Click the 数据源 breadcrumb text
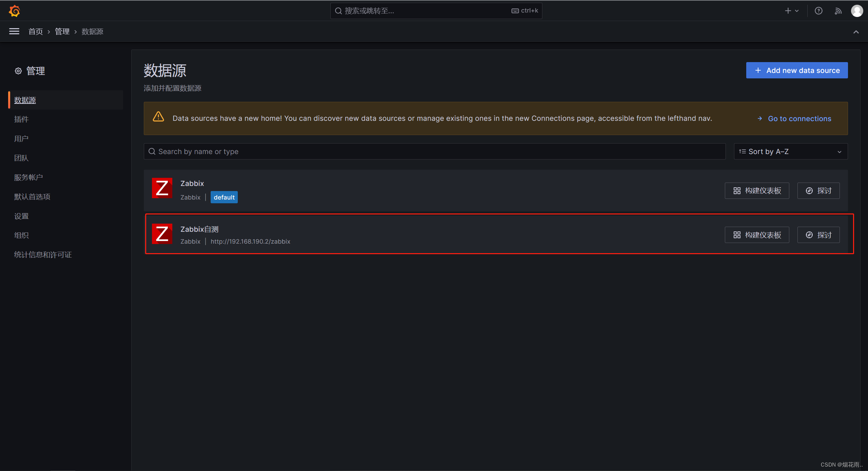 [x=92, y=32]
